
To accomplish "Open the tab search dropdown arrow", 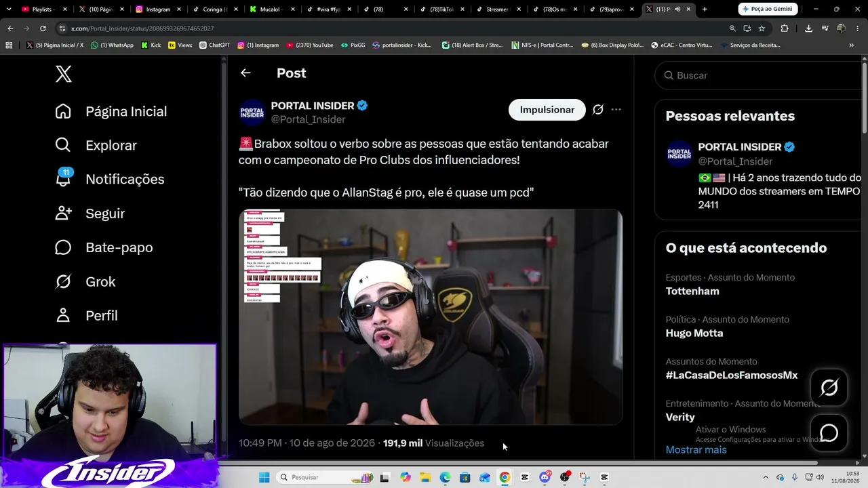I will [x=9, y=9].
